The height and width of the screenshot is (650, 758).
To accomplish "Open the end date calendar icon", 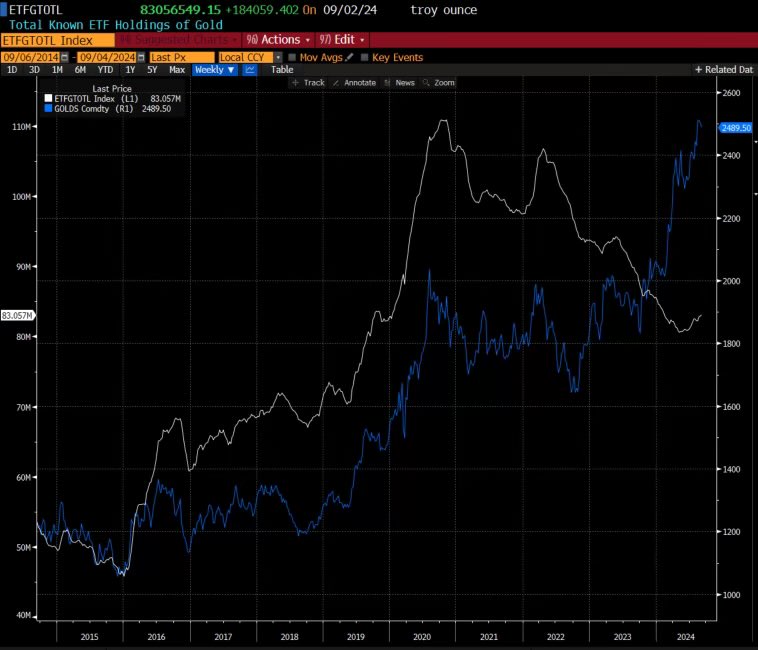I will click(x=141, y=58).
